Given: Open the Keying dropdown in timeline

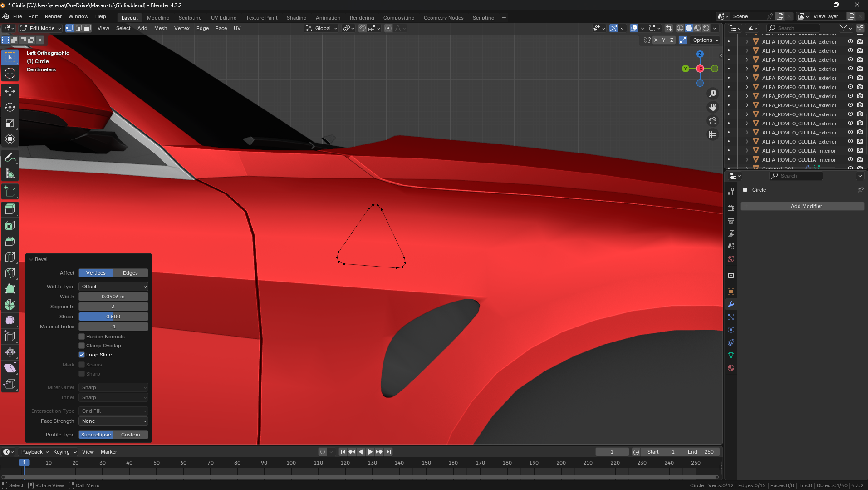Looking at the screenshot, I should 65,452.
